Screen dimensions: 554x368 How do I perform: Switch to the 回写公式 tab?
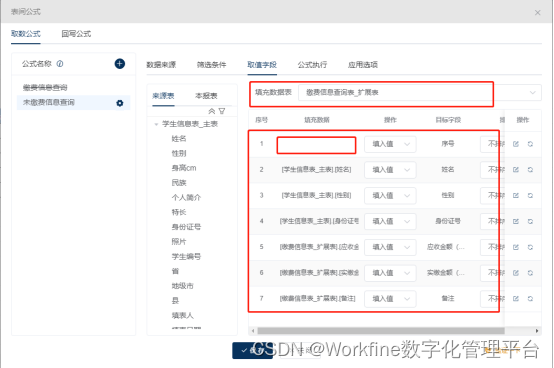(x=76, y=34)
